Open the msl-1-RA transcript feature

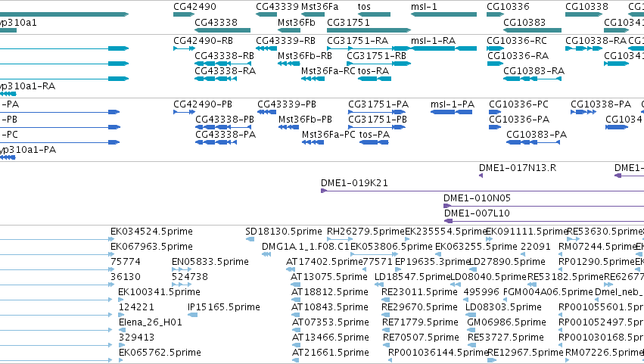point(443,48)
